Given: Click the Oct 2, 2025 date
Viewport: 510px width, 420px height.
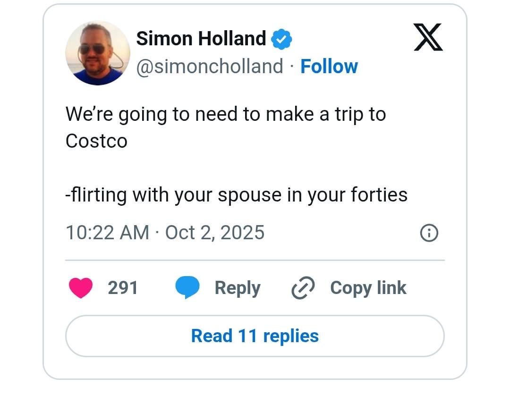Looking at the screenshot, I should [x=215, y=233].
